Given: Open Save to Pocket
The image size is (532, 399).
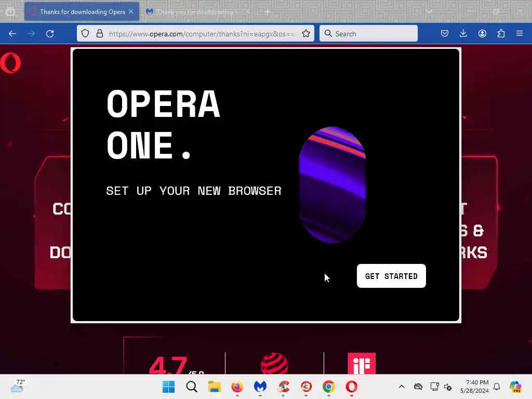Looking at the screenshot, I should [445, 33].
